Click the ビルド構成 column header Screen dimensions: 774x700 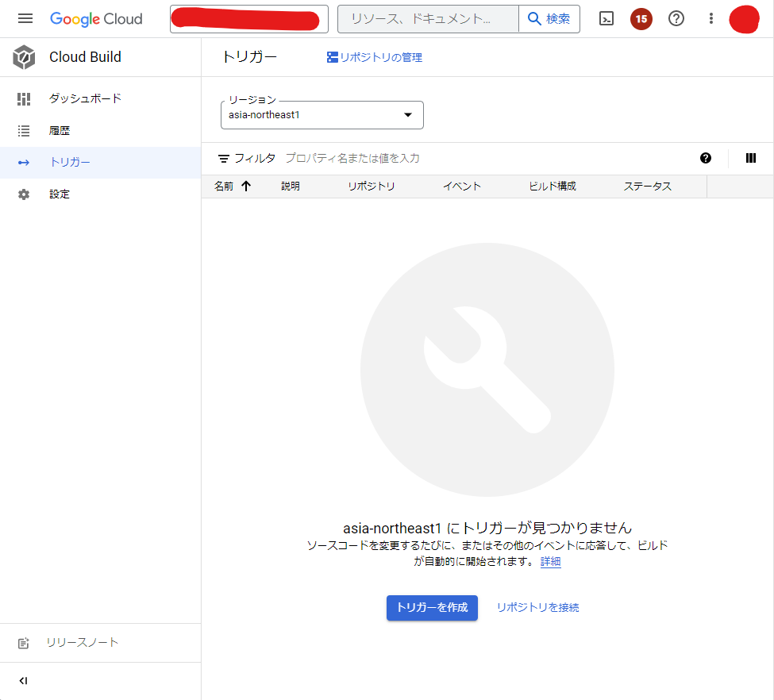553,186
